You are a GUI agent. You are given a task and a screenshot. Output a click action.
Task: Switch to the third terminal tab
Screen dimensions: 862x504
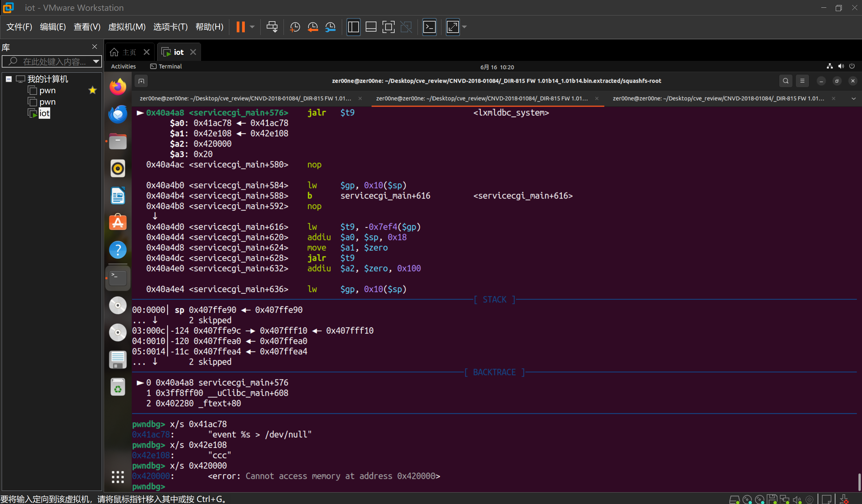718,98
